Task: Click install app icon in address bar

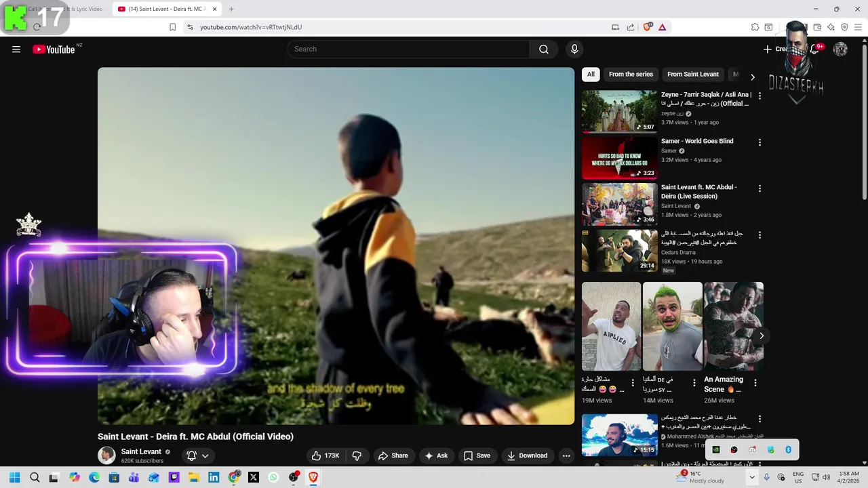Action: point(615,27)
